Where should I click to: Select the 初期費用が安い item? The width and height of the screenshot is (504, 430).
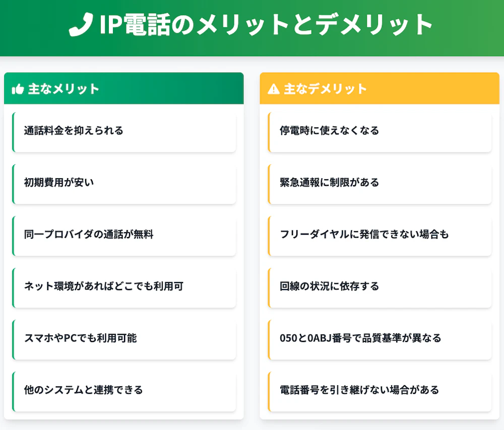[x=124, y=183]
